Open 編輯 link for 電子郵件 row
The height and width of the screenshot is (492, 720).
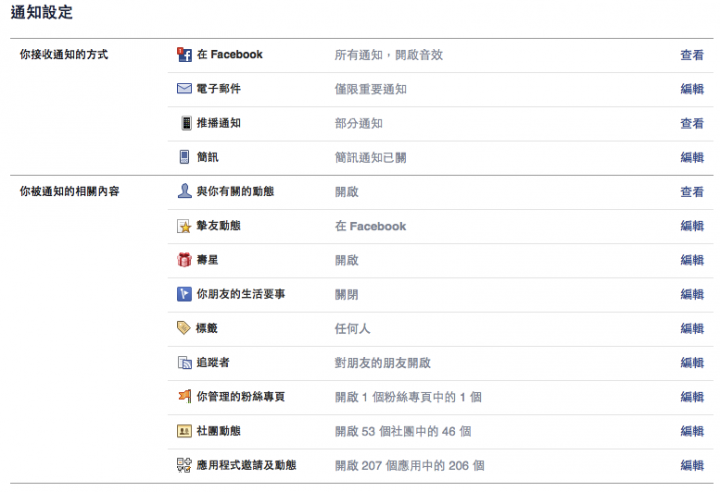tap(692, 89)
